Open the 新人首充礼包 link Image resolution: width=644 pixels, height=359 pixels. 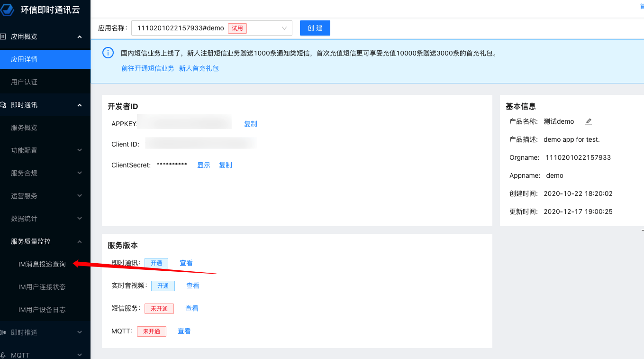click(x=199, y=68)
